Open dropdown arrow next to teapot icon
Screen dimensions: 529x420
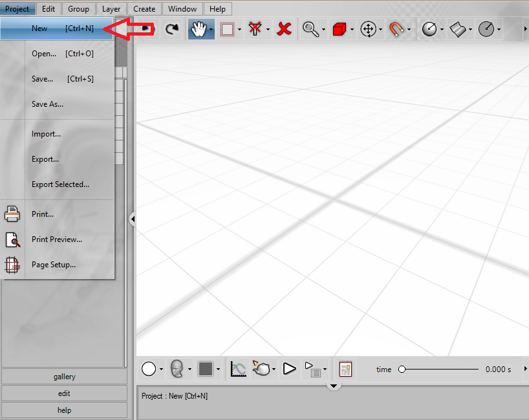(274, 369)
